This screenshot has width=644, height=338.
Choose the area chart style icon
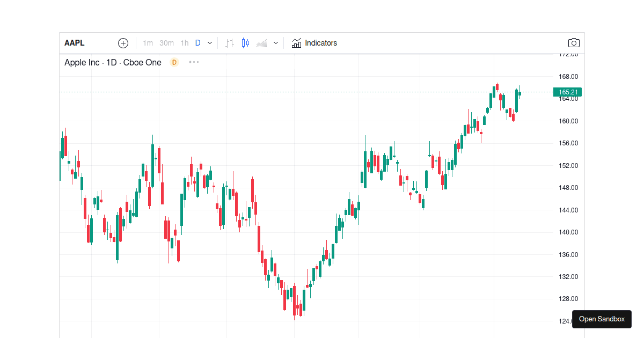click(x=261, y=43)
